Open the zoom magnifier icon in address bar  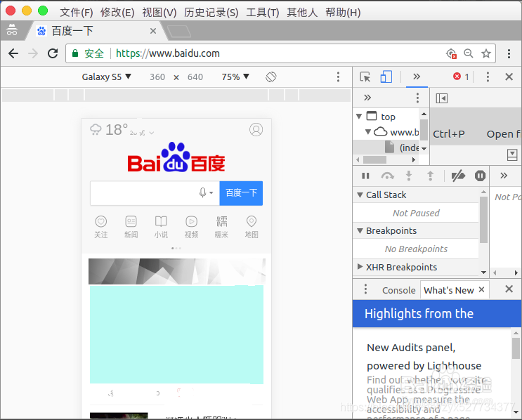pyautogui.click(x=469, y=53)
